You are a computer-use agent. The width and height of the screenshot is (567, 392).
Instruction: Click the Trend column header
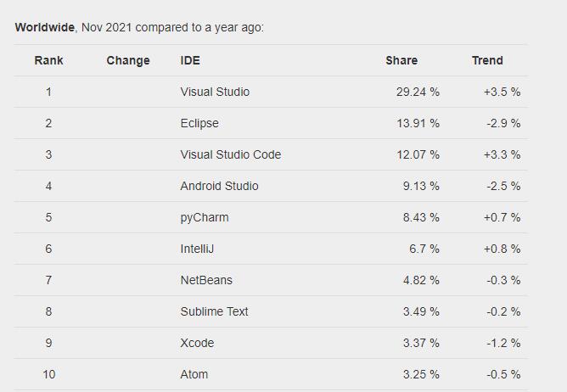487,60
